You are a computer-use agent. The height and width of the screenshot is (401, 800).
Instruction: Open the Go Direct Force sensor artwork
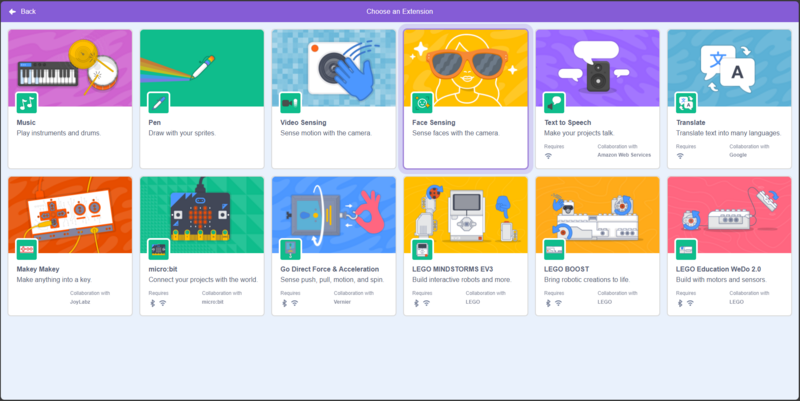(x=334, y=215)
